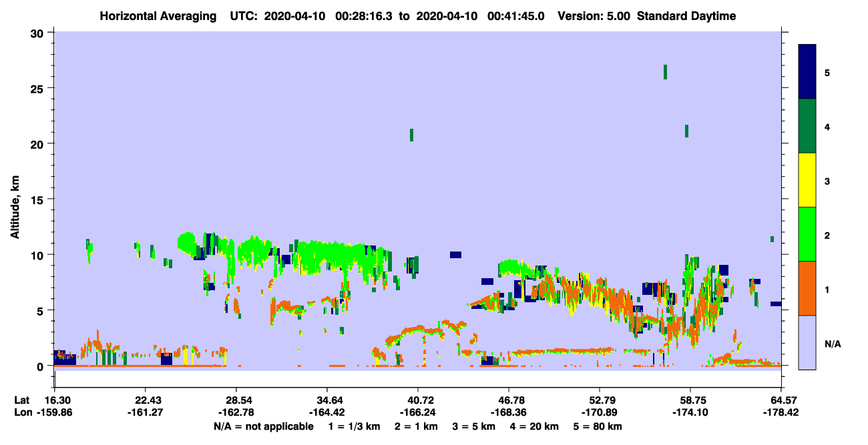The width and height of the screenshot is (868, 445).
Task: Click the '4 = 20 km' legend text
Action: pos(535,426)
